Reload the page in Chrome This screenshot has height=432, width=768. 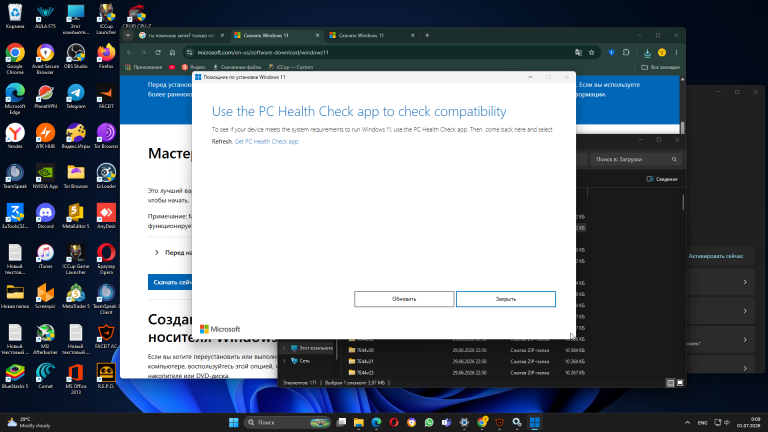pyautogui.click(x=158, y=52)
